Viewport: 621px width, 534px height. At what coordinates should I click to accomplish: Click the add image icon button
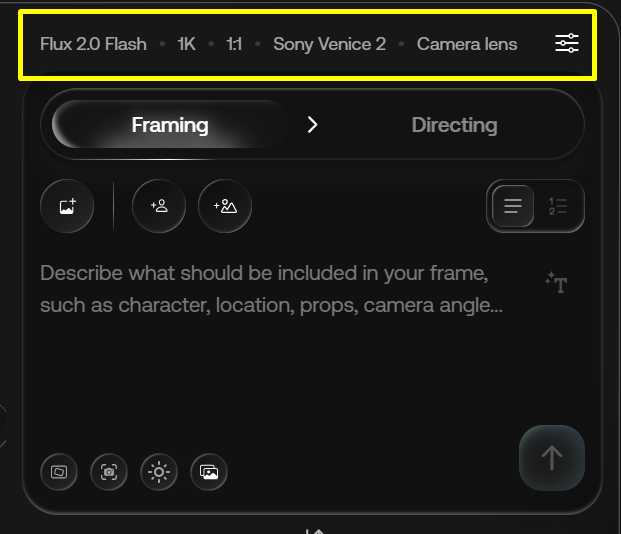tap(67, 206)
